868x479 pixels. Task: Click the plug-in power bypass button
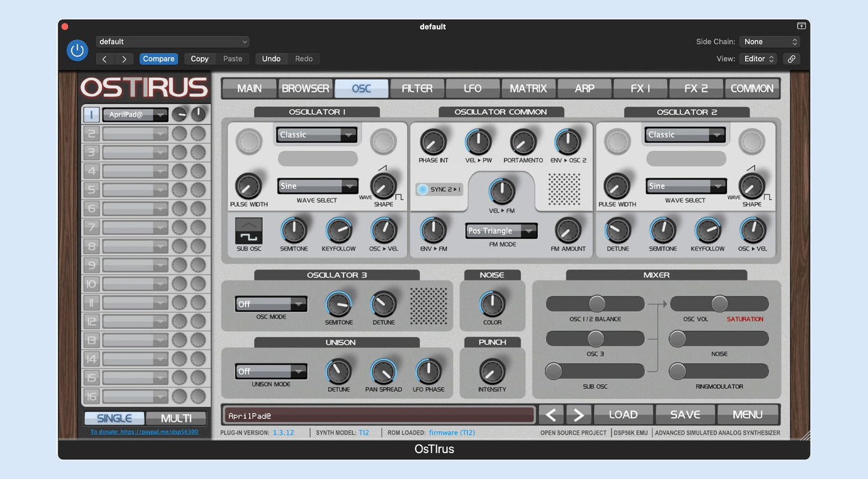click(77, 50)
